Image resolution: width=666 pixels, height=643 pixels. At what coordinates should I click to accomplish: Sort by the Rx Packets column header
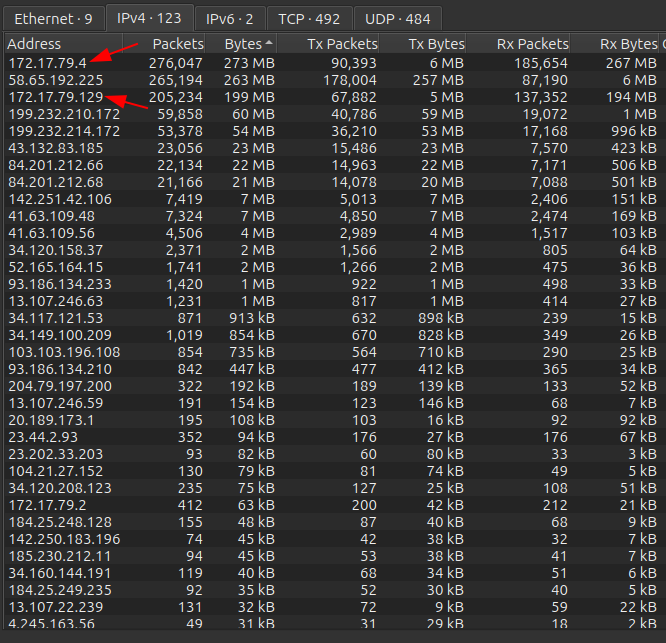click(x=531, y=44)
